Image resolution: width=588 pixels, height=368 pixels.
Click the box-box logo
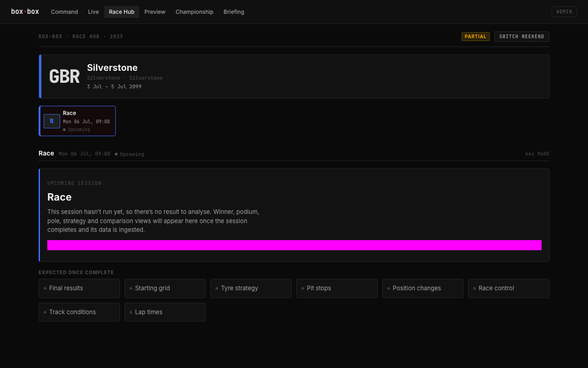[x=25, y=11]
